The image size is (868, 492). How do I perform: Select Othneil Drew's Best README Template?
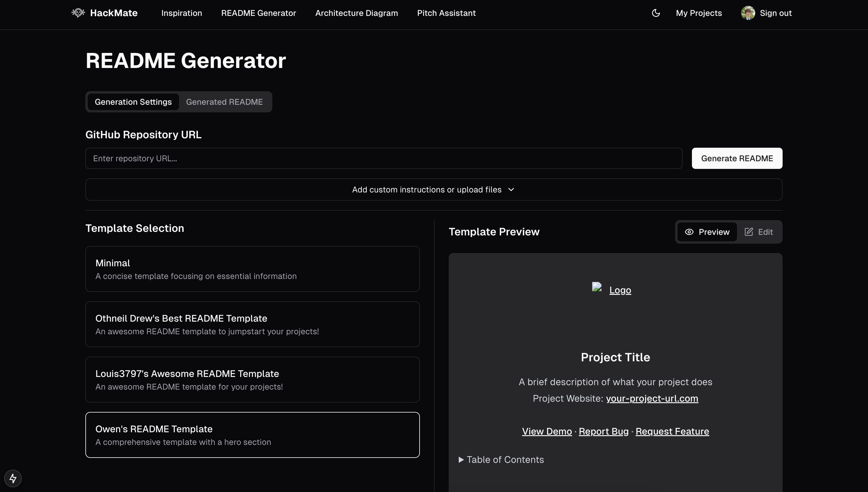click(x=252, y=324)
